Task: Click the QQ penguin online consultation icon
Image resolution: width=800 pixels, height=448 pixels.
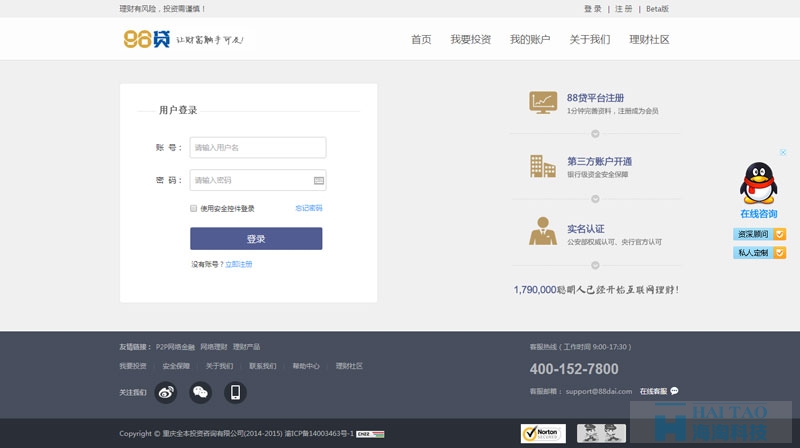Action: [759, 183]
